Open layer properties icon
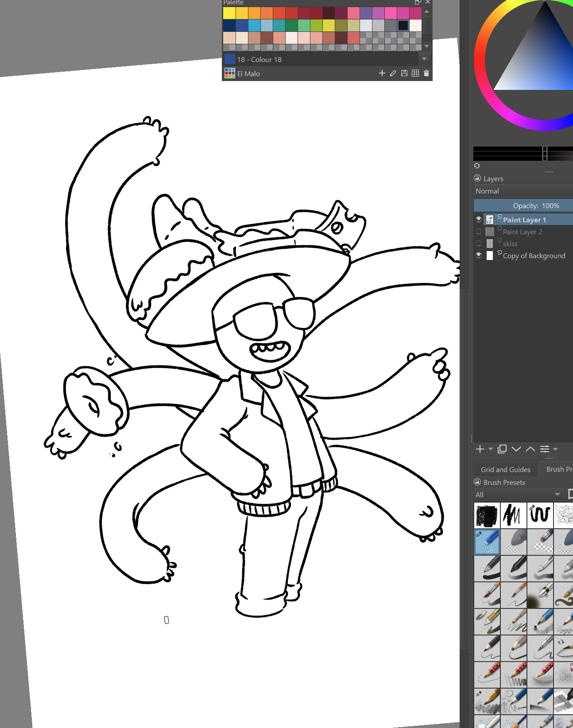This screenshot has width=573, height=728. [545, 449]
